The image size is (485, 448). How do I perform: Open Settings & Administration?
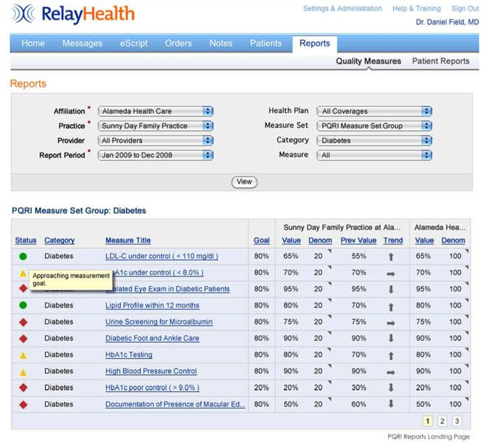point(342,8)
